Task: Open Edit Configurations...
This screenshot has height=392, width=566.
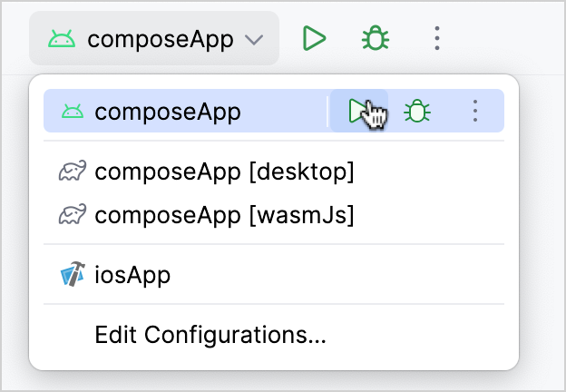Action: coord(210,335)
